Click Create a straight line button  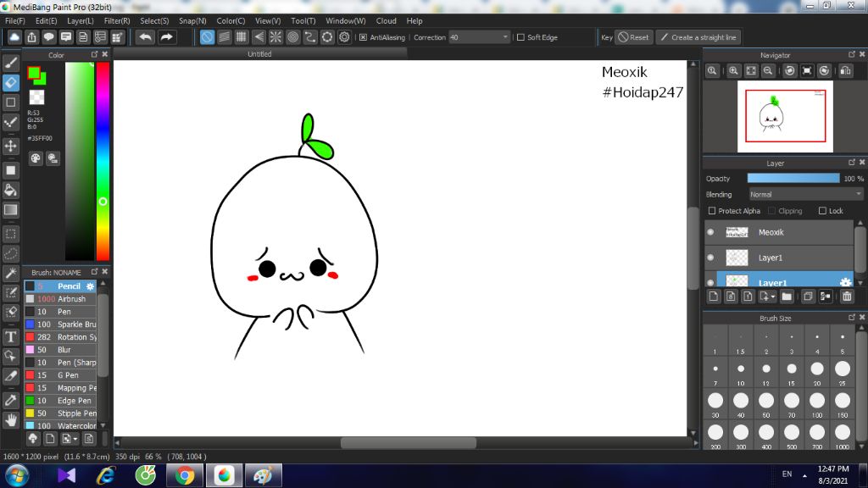point(698,37)
